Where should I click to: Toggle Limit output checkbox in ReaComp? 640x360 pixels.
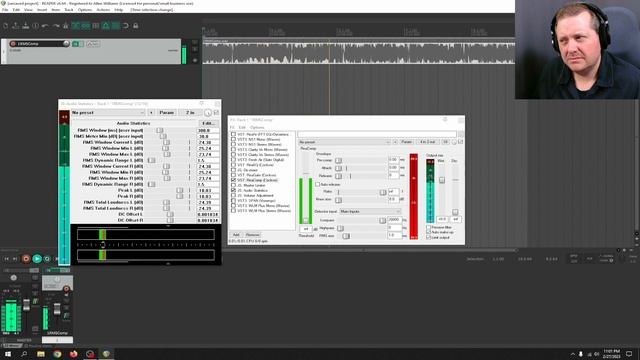pyautogui.click(x=429, y=237)
